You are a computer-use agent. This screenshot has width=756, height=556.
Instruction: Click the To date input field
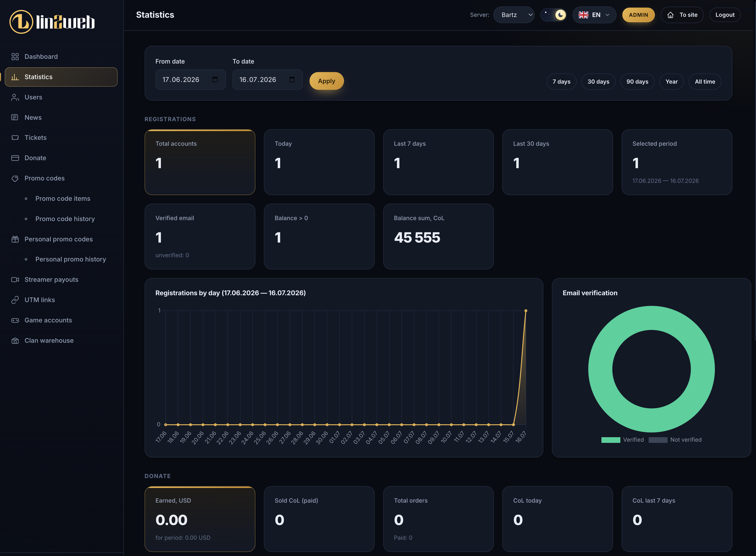267,80
